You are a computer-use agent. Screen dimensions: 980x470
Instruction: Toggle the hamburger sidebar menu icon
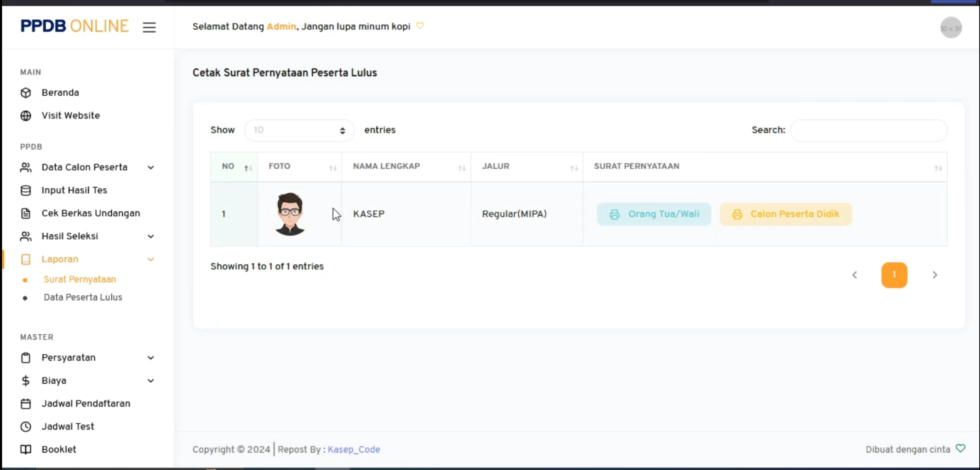pos(149,27)
